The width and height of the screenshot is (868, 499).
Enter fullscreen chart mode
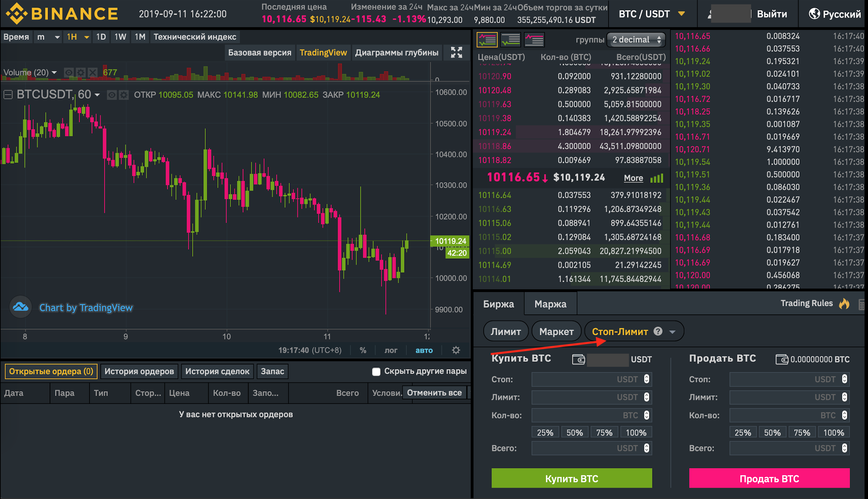pyautogui.click(x=456, y=52)
